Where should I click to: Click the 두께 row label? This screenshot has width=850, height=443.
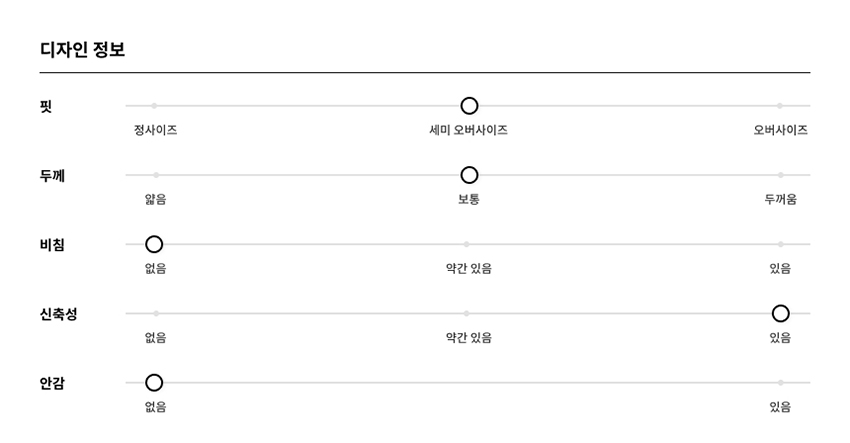52,175
